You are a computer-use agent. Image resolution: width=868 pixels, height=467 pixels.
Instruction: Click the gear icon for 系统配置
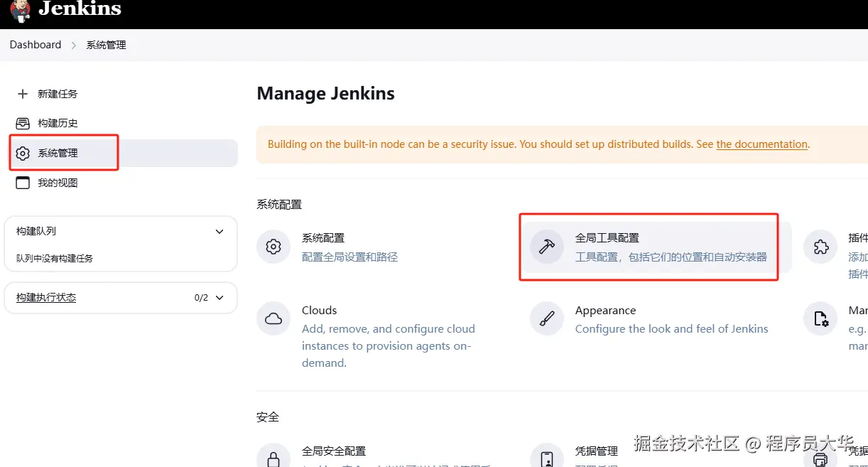pyautogui.click(x=273, y=247)
